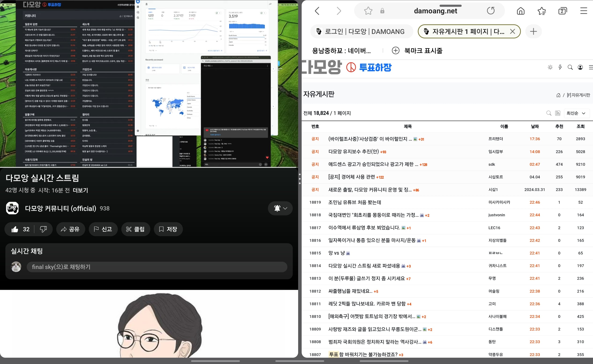Switch to the 로그인 | 다모앙 tab
593x364 pixels.
[362, 31]
